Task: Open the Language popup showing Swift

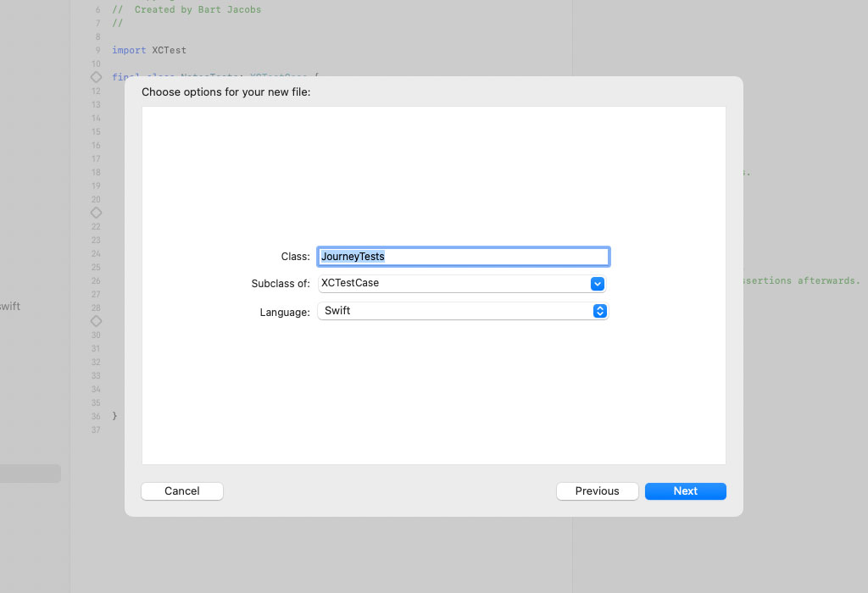Action: coord(462,311)
